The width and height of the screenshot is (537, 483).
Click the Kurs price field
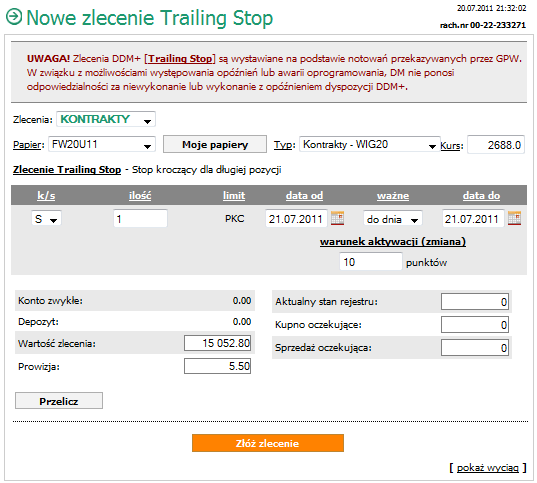click(496, 145)
